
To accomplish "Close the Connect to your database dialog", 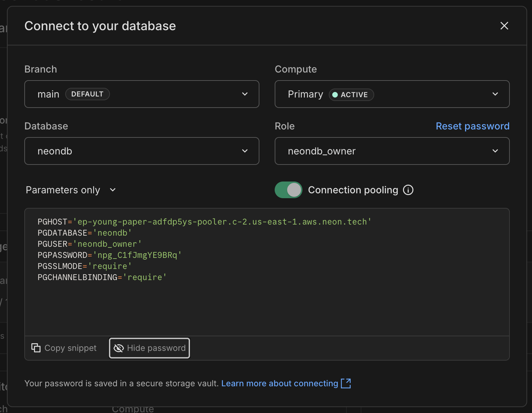I will click(x=504, y=26).
